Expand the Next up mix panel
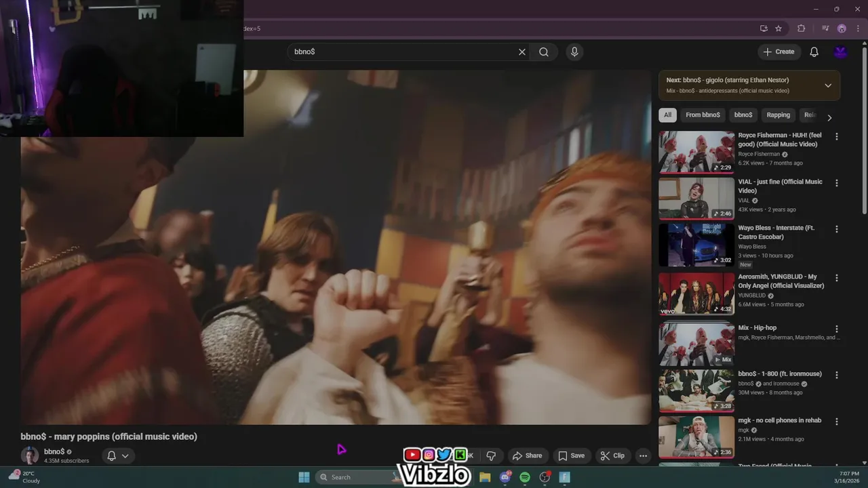This screenshot has width=868, height=488. [828, 85]
